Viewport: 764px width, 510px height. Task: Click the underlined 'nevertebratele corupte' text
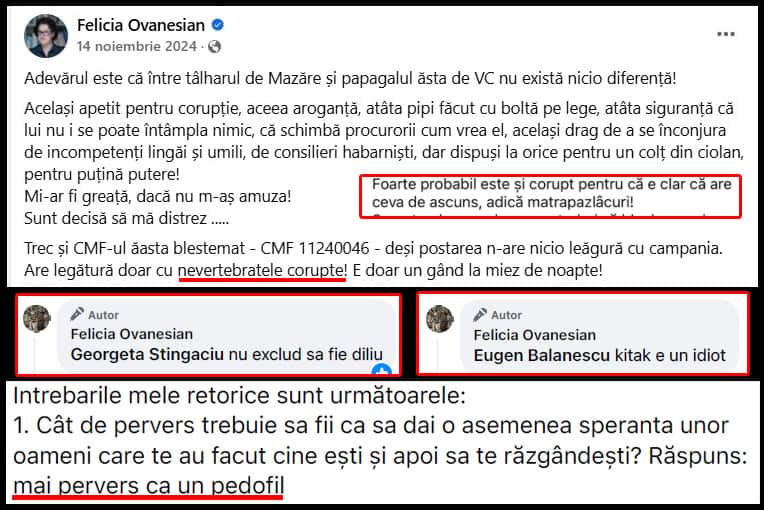[262, 270]
